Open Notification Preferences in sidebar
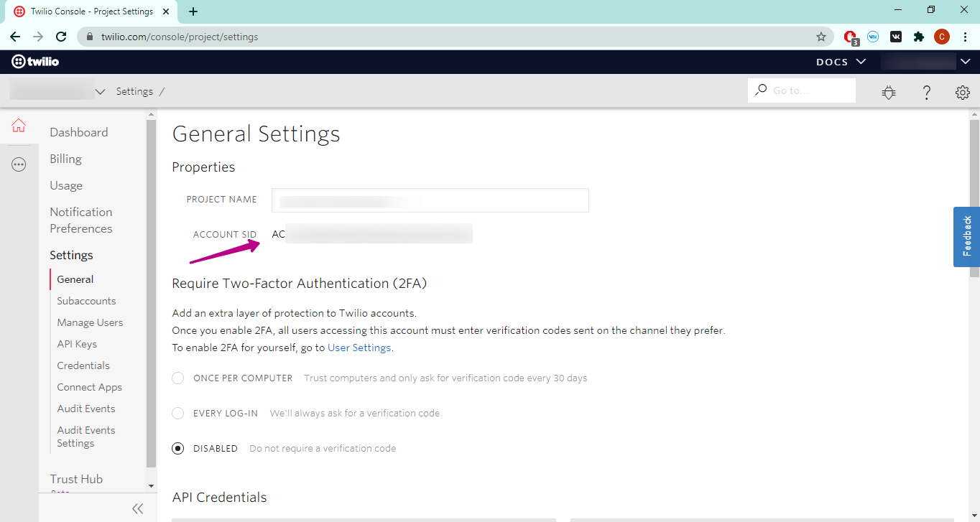Image resolution: width=980 pixels, height=522 pixels. point(81,220)
